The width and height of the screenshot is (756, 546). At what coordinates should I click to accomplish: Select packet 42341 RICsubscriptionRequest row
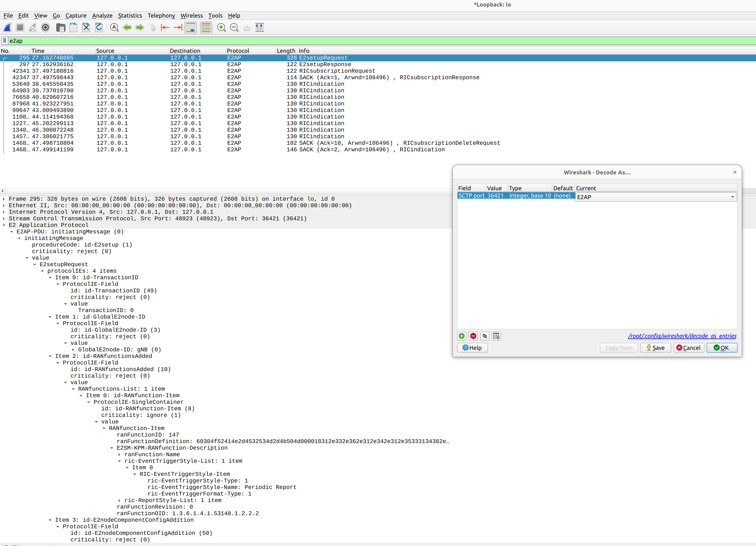378,71
